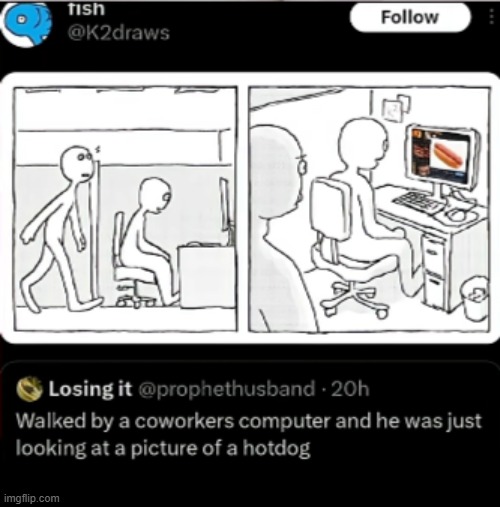The width and height of the screenshot is (500, 507).
Task: Click the Follow button
Action: [410, 17]
